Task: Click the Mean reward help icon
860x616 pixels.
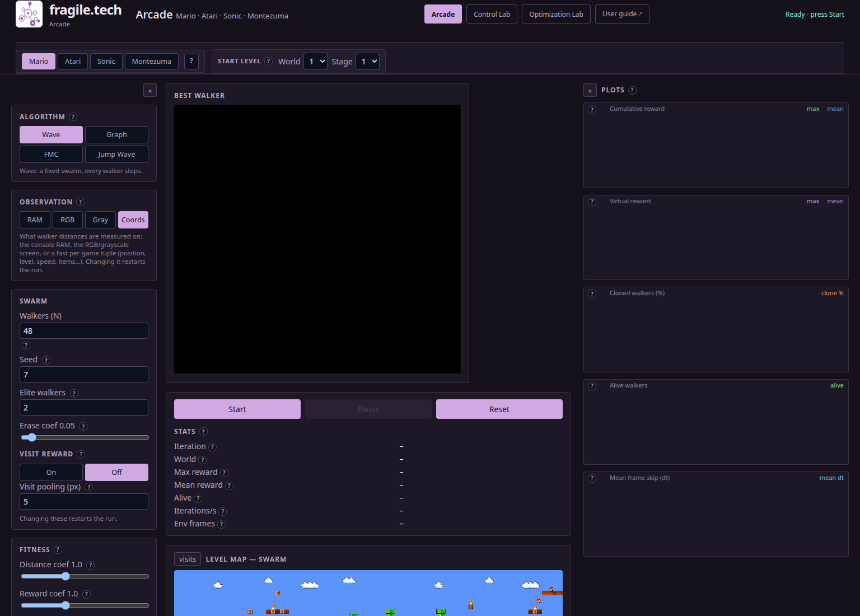Action: coord(229,486)
